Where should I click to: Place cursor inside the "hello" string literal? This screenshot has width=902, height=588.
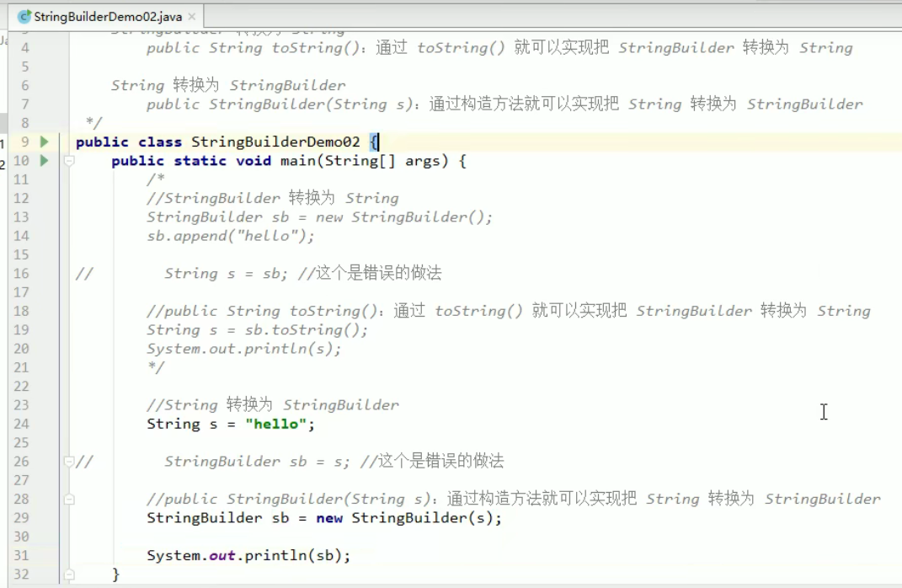click(275, 424)
